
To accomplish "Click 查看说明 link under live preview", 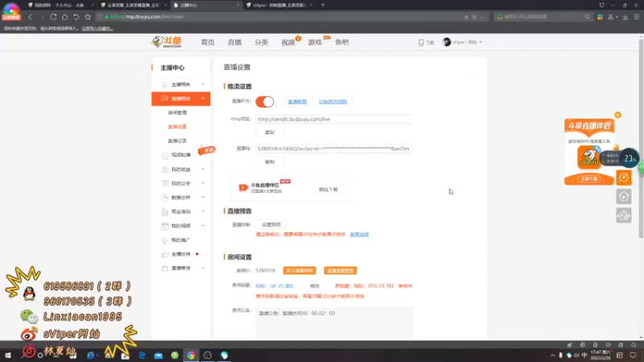I will (x=359, y=234).
